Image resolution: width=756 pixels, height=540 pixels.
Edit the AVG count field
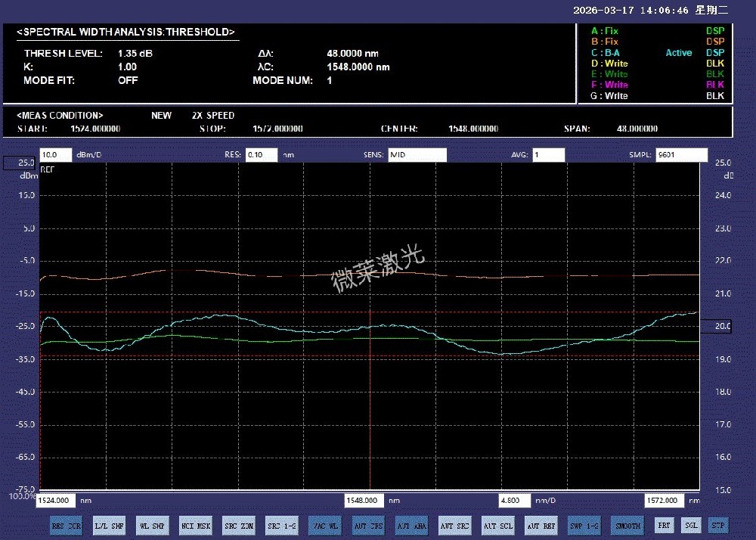549,155
